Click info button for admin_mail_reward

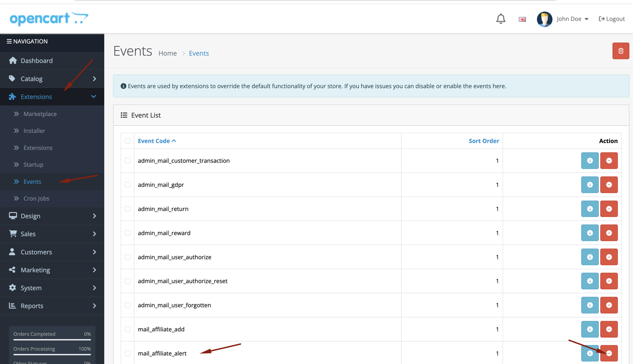coord(590,233)
